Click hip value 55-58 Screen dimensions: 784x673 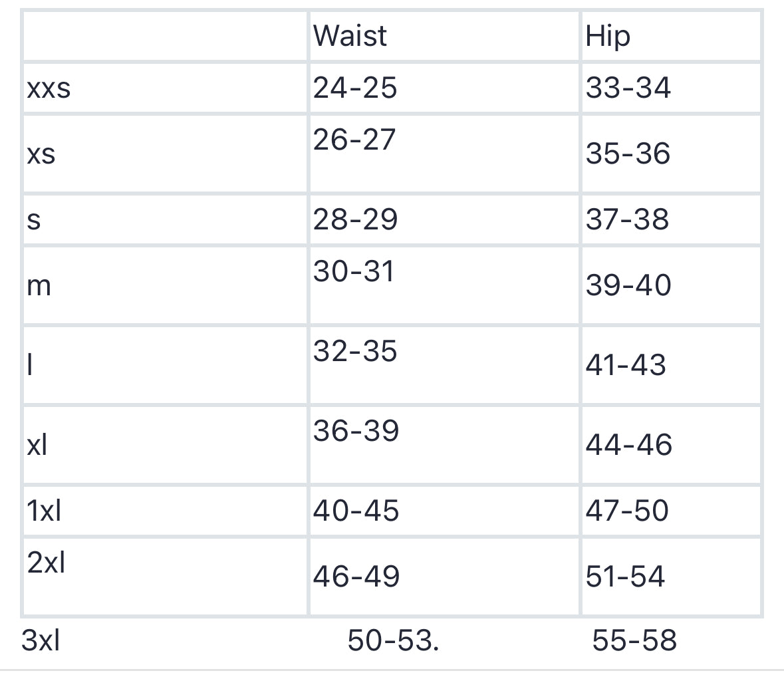(634, 640)
